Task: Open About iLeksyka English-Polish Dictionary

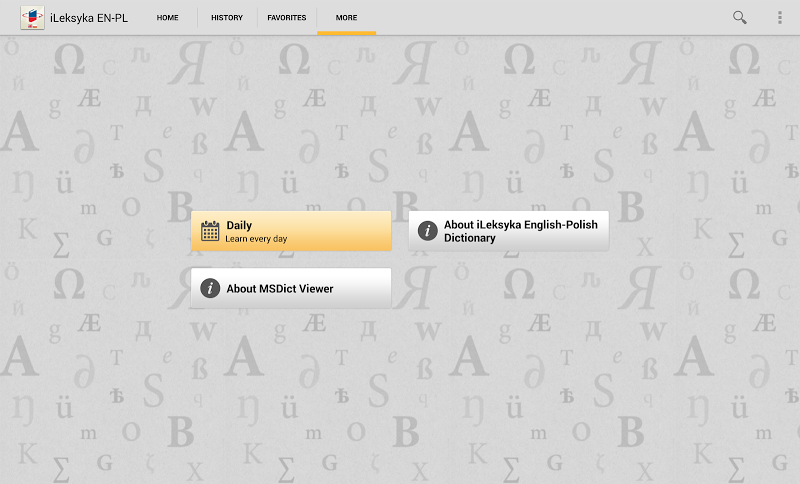Action: coord(509,231)
